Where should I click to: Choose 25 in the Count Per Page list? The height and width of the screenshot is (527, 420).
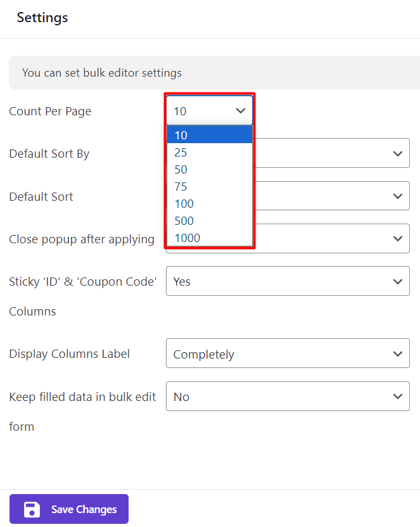coord(209,152)
